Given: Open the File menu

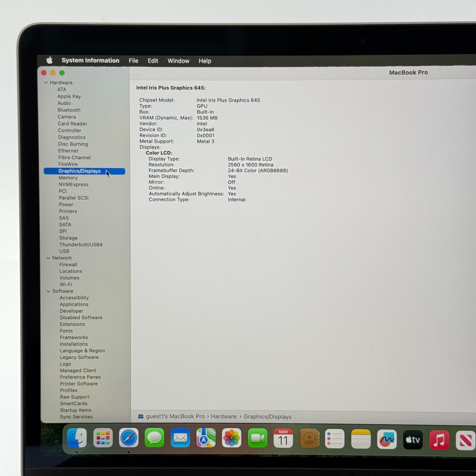Looking at the screenshot, I should pyautogui.click(x=133, y=61).
